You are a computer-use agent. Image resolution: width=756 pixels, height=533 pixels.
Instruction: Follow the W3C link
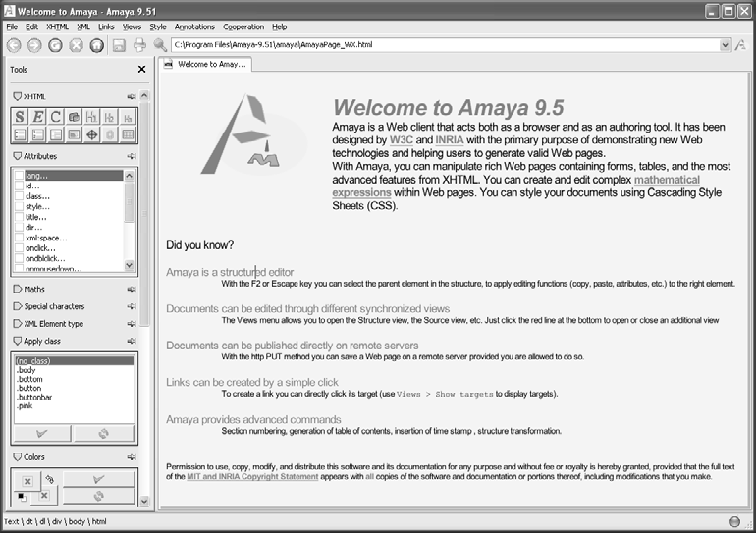click(402, 140)
